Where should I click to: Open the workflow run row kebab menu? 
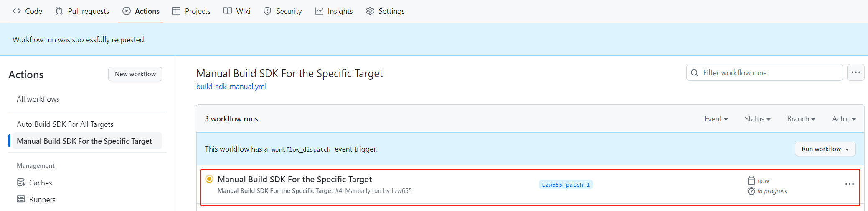(x=849, y=184)
